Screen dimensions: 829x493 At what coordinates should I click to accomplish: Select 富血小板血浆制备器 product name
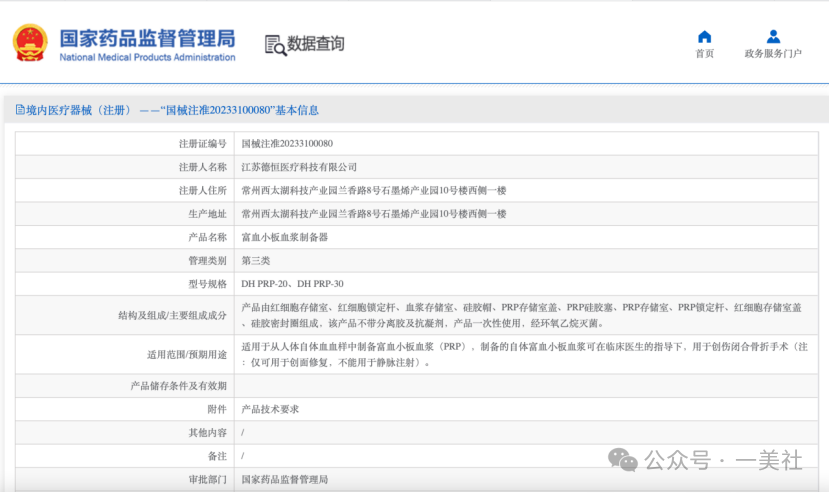coord(284,237)
